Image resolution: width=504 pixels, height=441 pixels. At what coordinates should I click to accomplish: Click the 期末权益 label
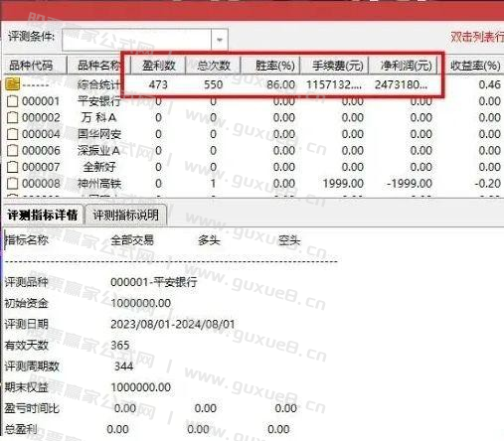point(27,387)
